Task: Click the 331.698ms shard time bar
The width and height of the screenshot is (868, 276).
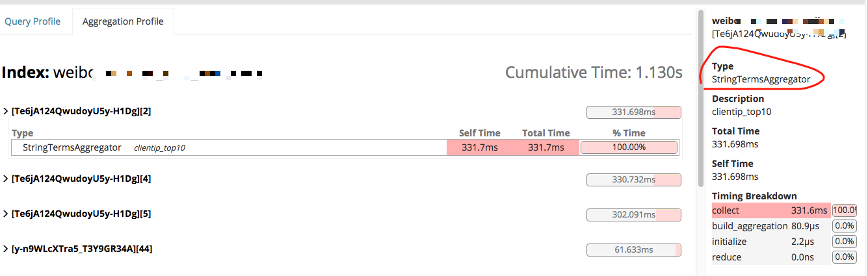Action: [x=634, y=112]
